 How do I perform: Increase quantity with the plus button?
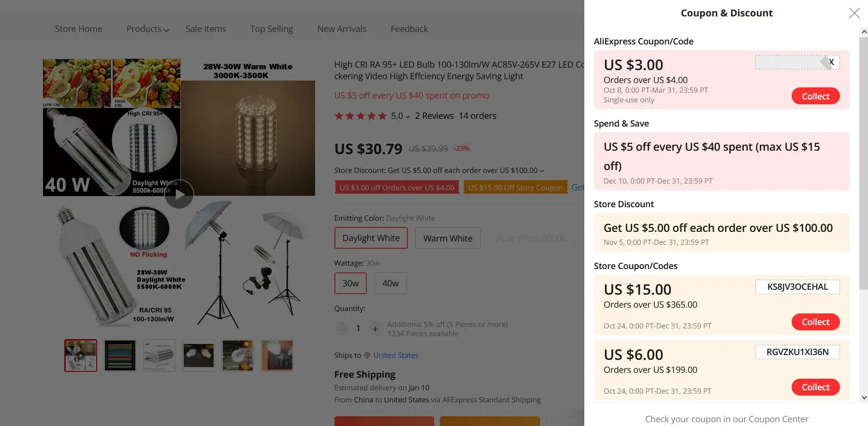[x=375, y=329]
